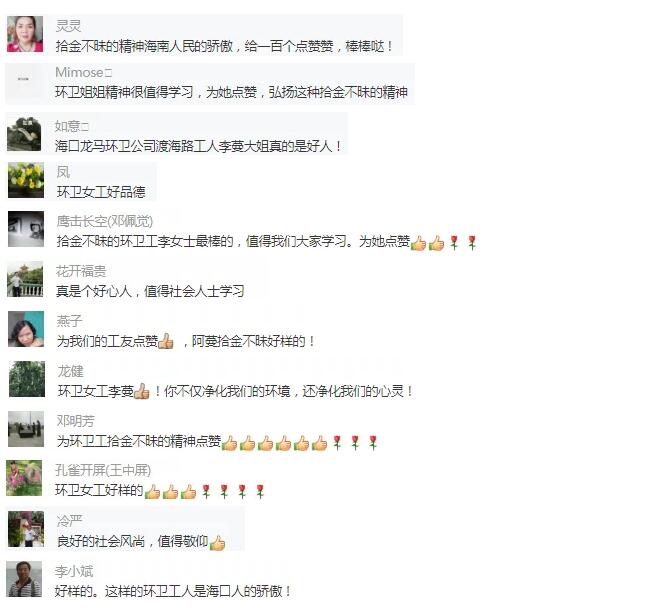The image size is (663, 616).
Task: Open 李小斌's profile photo
Action: [24, 579]
